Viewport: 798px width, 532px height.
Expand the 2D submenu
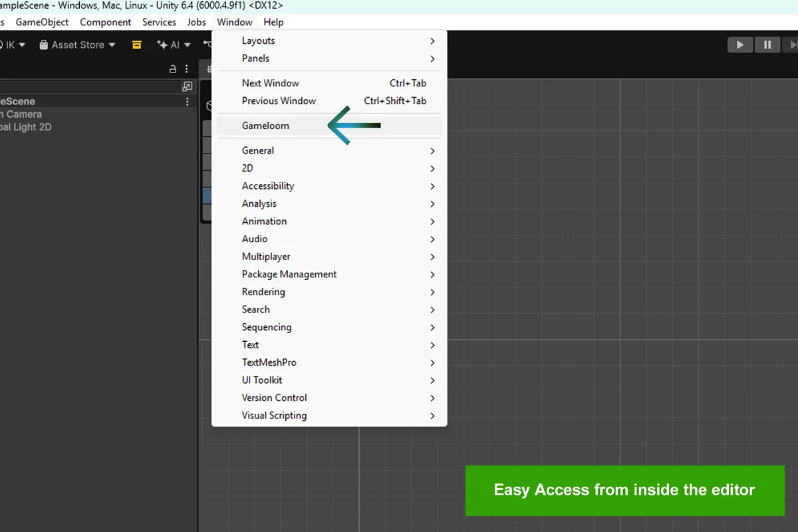coord(329,168)
